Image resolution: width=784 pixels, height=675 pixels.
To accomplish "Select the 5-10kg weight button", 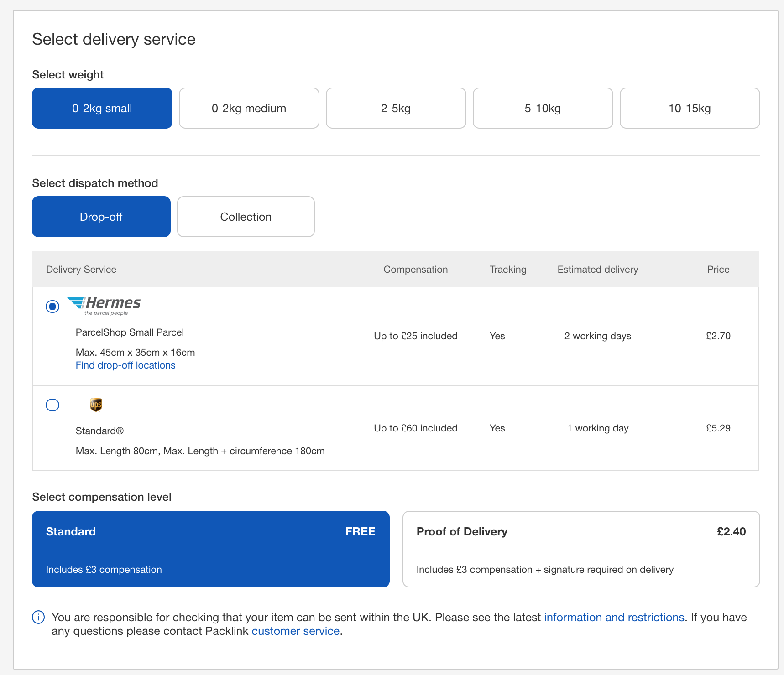I will (543, 108).
